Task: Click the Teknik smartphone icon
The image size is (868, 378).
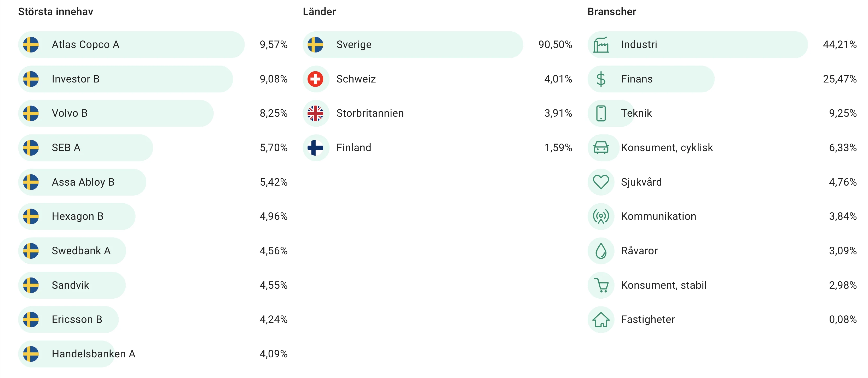Action: [x=601, y=114]
